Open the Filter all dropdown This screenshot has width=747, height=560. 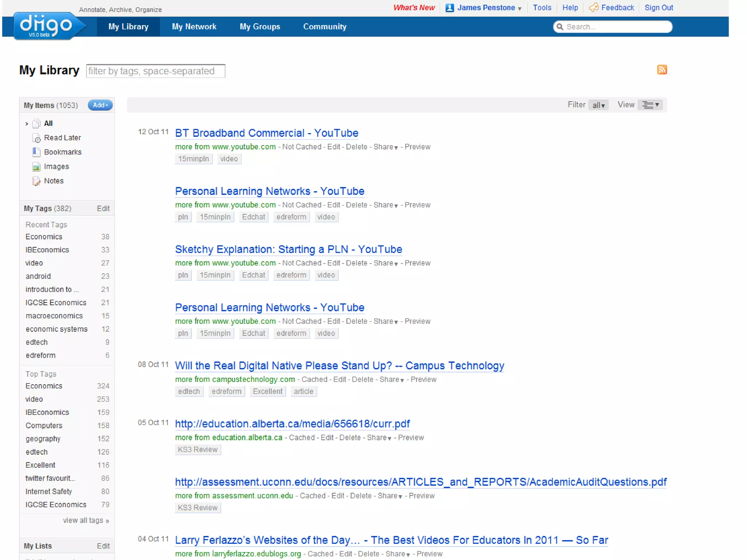tap(598, 105)
